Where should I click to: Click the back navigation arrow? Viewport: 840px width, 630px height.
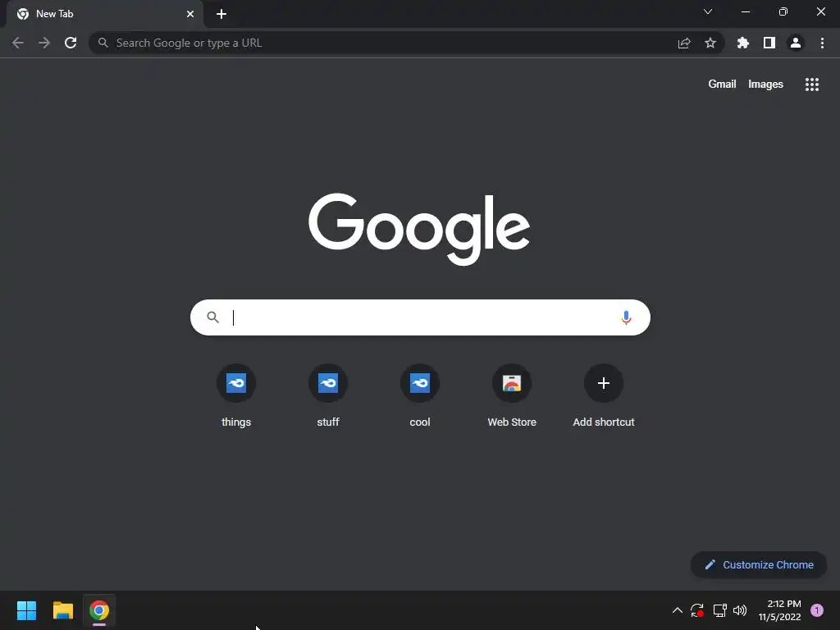click(x=18, y=43)
